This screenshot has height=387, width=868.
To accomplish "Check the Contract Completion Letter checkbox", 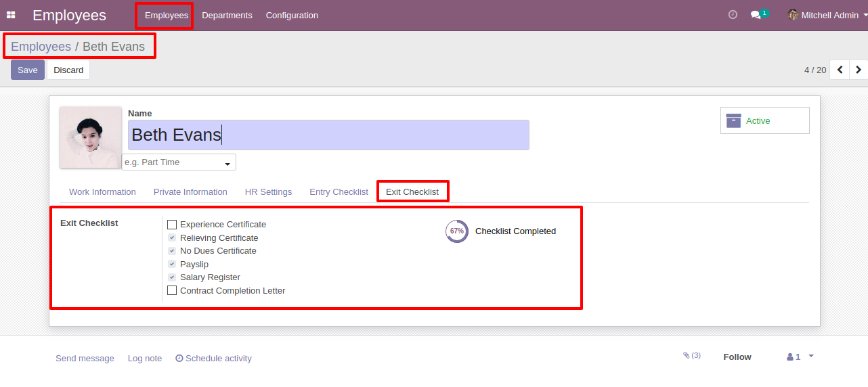I will (172, 290).
